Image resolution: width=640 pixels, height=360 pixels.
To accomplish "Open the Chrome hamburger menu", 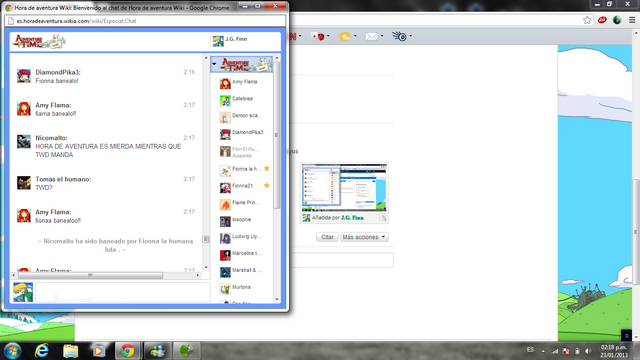I will 632,20.
